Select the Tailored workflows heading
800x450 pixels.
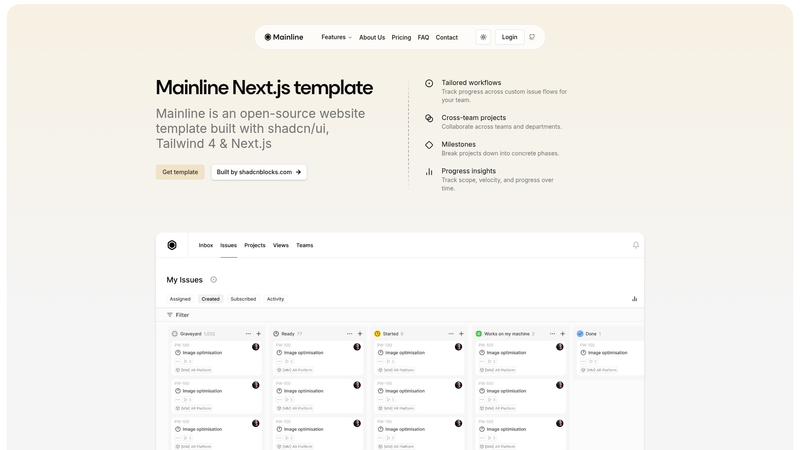click(471, 83)
